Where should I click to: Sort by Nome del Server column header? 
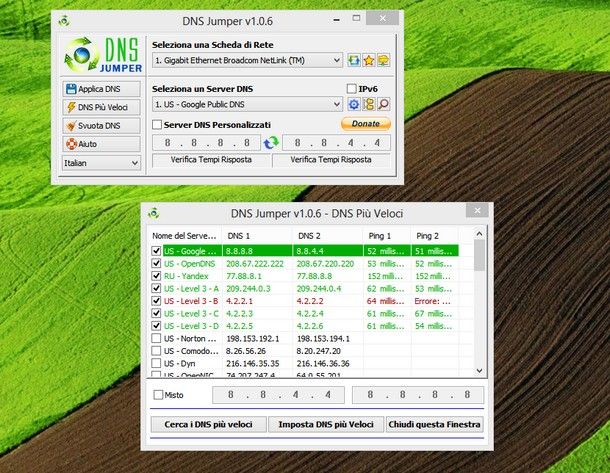[184, 236]
